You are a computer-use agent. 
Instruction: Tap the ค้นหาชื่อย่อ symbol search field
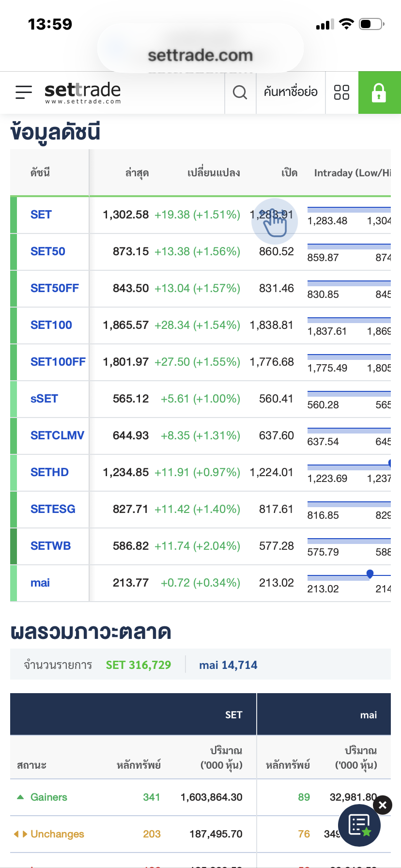291,92
